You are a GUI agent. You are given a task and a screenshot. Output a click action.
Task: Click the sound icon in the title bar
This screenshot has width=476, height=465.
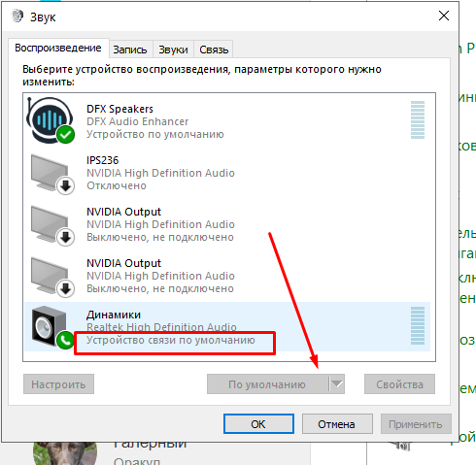(x=17, y=17)
